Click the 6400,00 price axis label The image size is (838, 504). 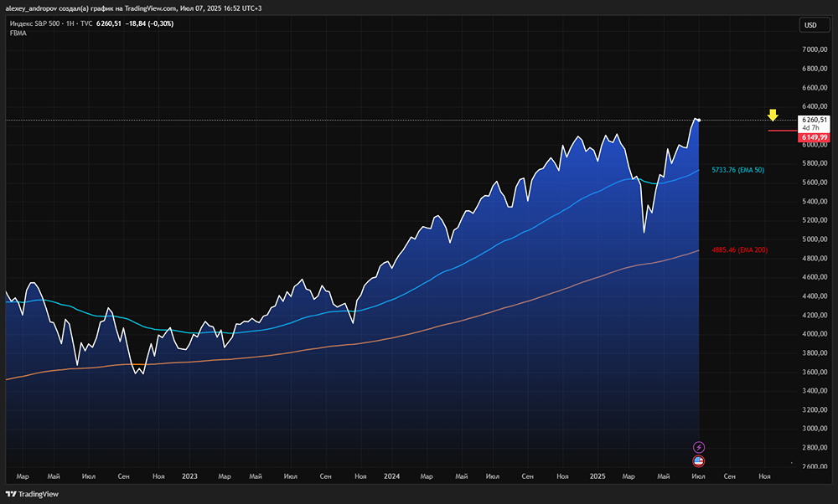[x=815, y=107]
